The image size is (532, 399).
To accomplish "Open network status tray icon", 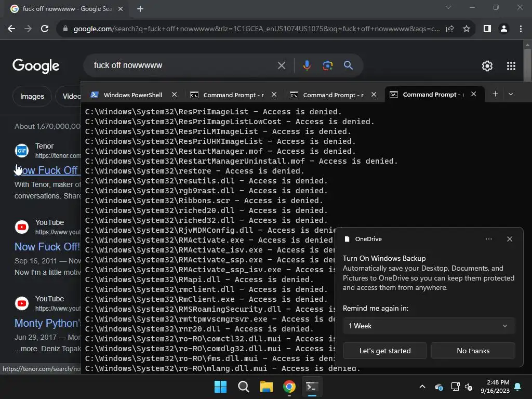I will pos(455,387).
